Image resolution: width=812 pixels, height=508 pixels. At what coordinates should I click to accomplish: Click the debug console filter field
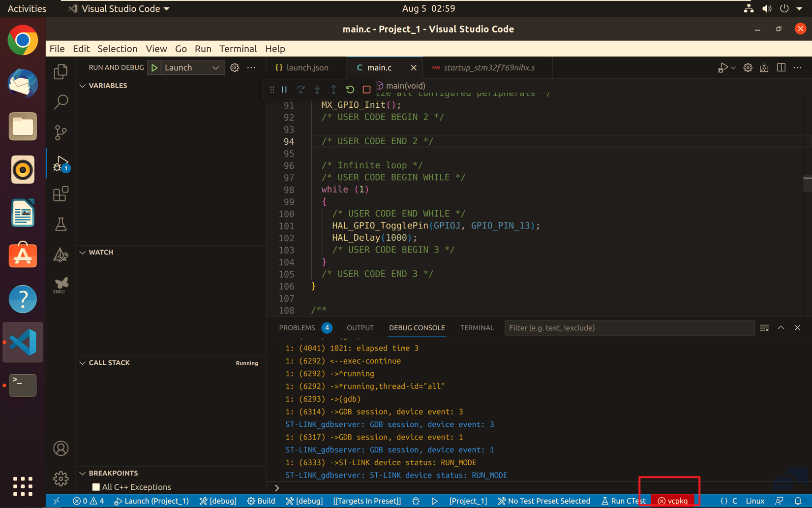click(629, 328)
